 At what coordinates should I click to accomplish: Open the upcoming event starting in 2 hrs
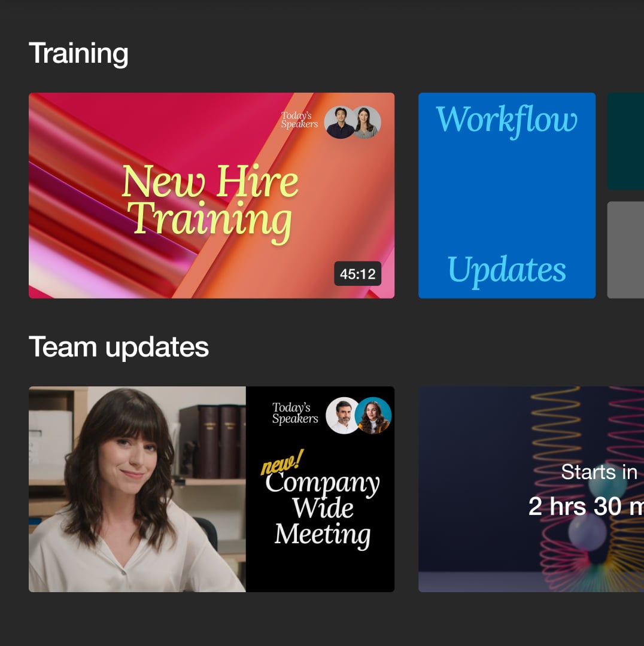[x=531, y=489]
